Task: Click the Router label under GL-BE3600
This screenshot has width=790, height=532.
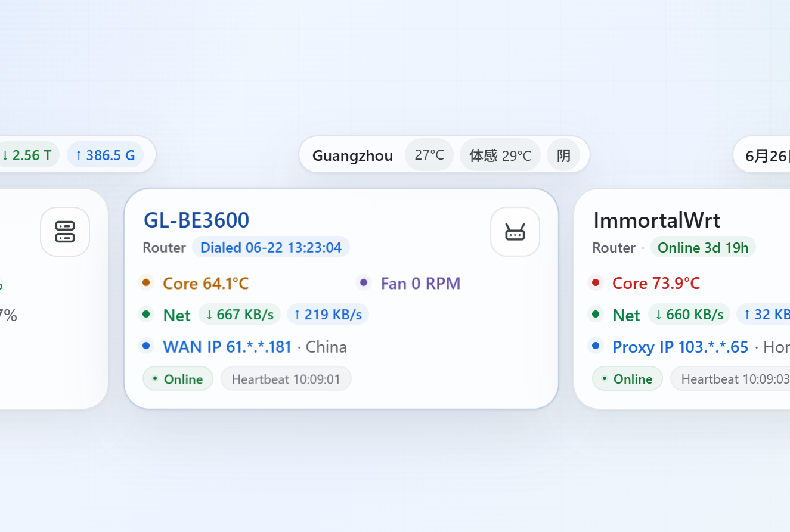Action: (x=164, y=248)
